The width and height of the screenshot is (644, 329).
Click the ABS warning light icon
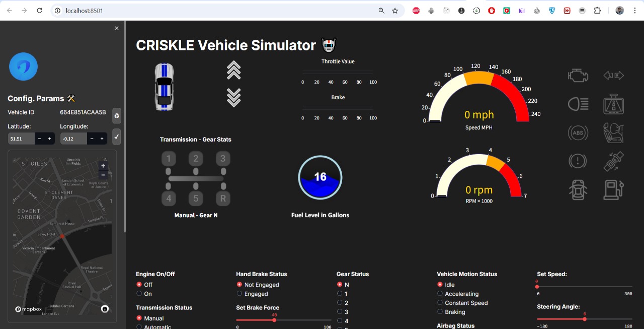[578, 133]
